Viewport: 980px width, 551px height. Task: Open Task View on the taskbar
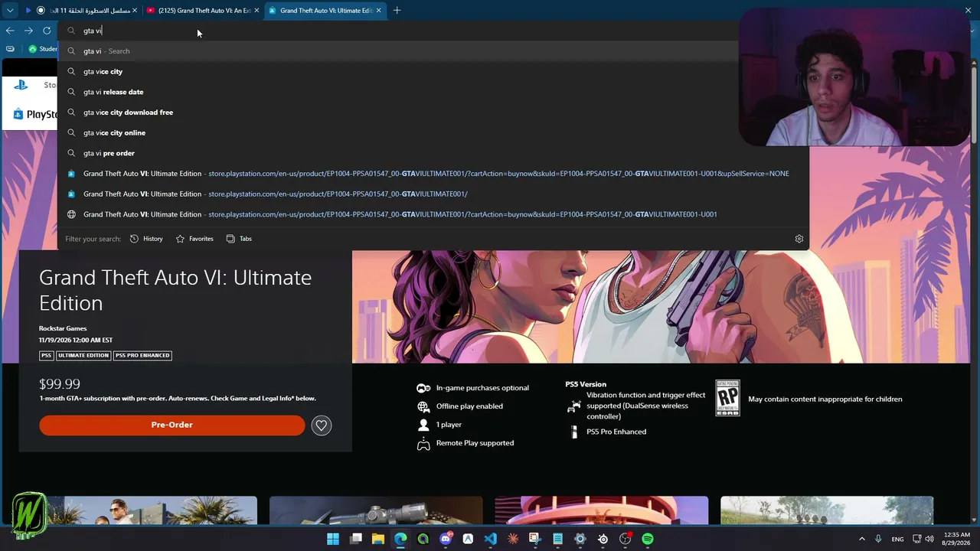point(356,539)
